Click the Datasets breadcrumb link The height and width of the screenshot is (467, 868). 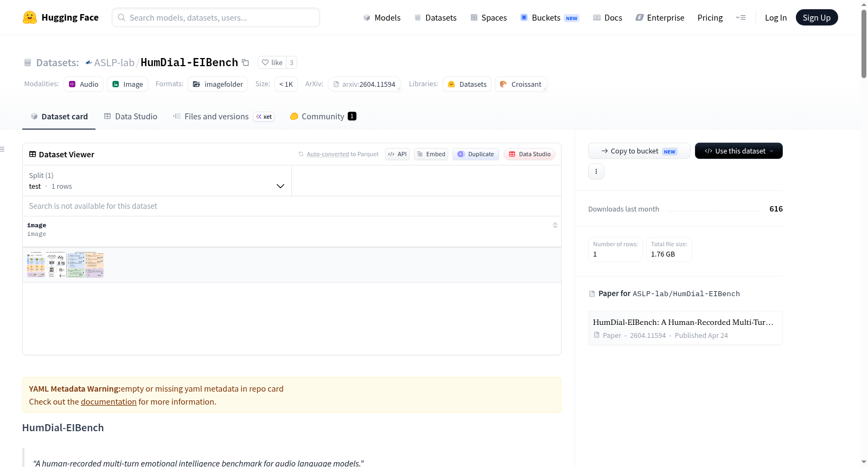pos(58,62)
